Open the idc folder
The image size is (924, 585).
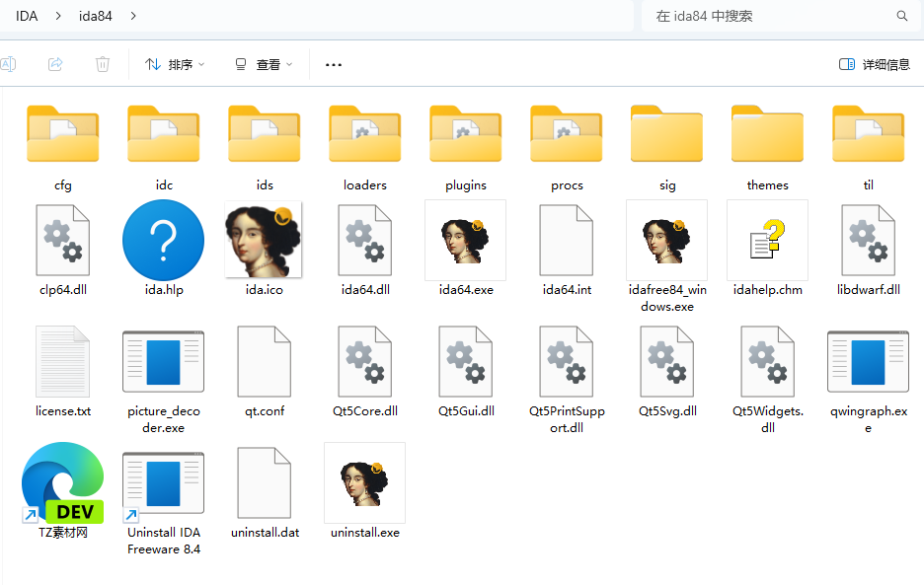tap(164, 134)
